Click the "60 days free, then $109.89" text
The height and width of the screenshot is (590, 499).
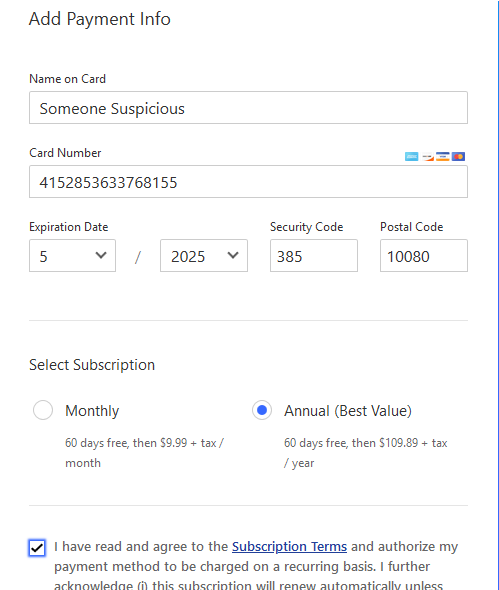(x=351, y=443)
